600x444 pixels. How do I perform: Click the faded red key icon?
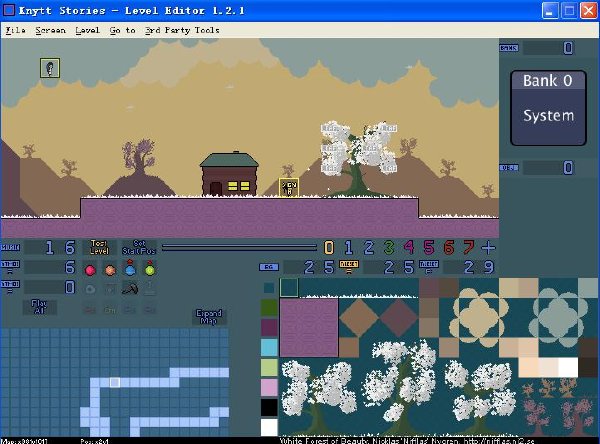click(x=90, y=309)
